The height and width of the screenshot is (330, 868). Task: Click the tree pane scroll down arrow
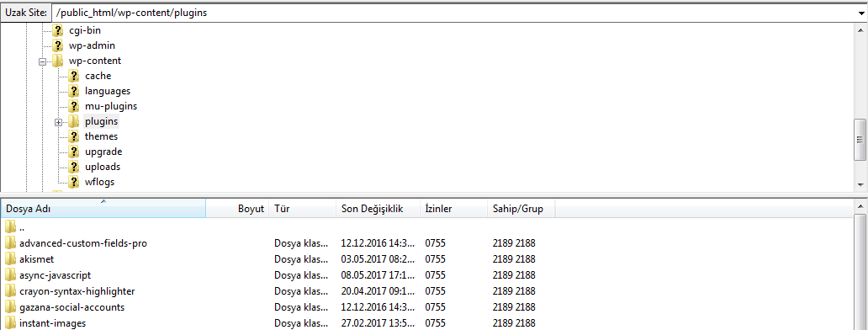point(860,184)
